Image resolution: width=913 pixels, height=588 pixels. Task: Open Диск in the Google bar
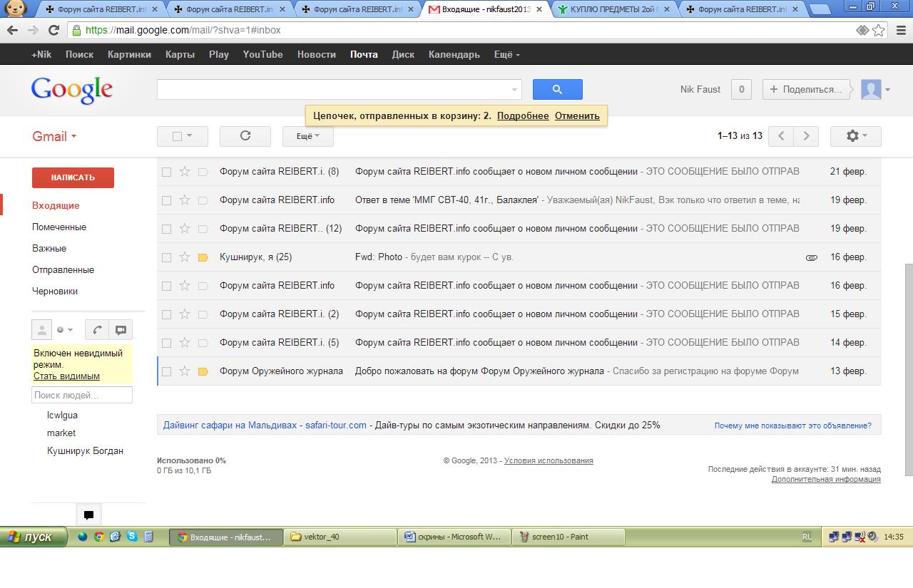point(403,54)
